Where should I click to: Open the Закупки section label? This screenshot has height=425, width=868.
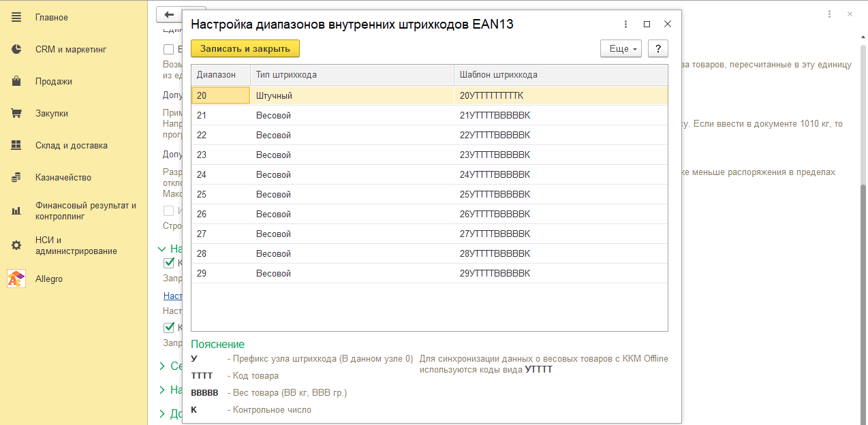coord(52,113)
